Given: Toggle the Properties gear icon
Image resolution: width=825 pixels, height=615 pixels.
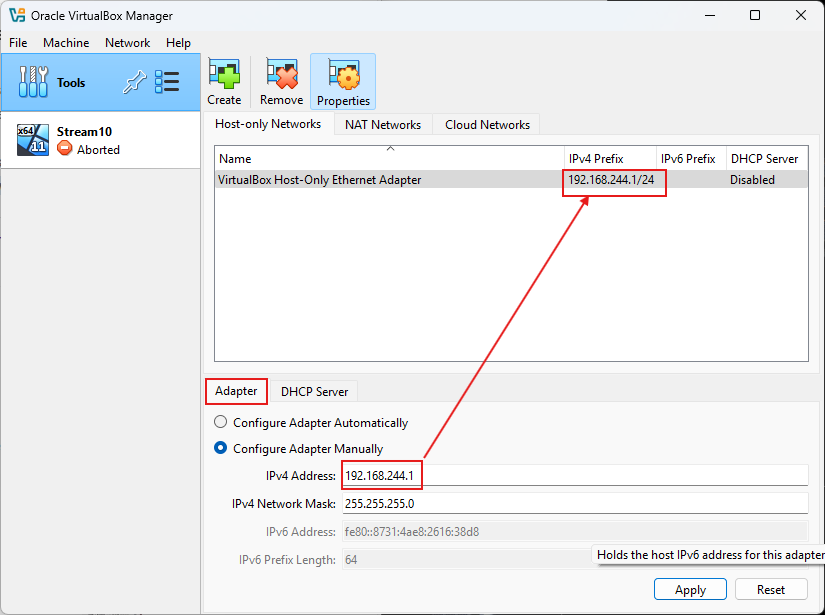Looking at the screenshot, I should (x=343, y=76).
